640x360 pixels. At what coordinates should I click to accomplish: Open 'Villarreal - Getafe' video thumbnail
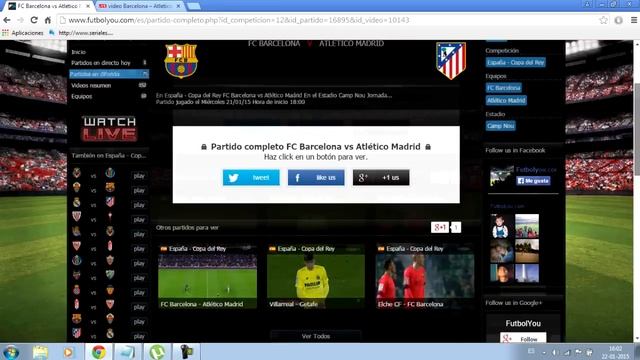tap(316, 276)
